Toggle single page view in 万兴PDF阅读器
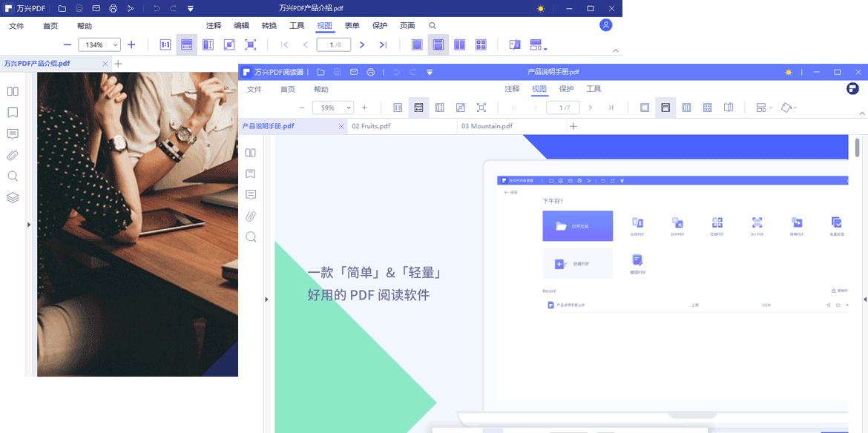868x433 pixels. (645, 108)
